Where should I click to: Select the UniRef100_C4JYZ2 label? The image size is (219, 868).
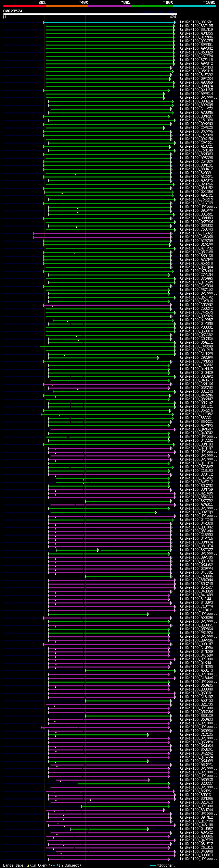click(x=196, y=109)
